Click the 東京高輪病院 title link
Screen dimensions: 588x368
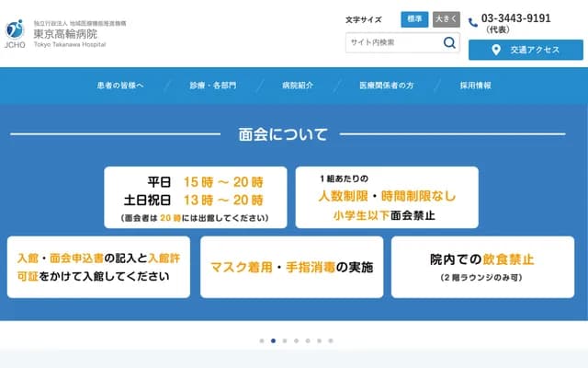click(x=65, y=34)
